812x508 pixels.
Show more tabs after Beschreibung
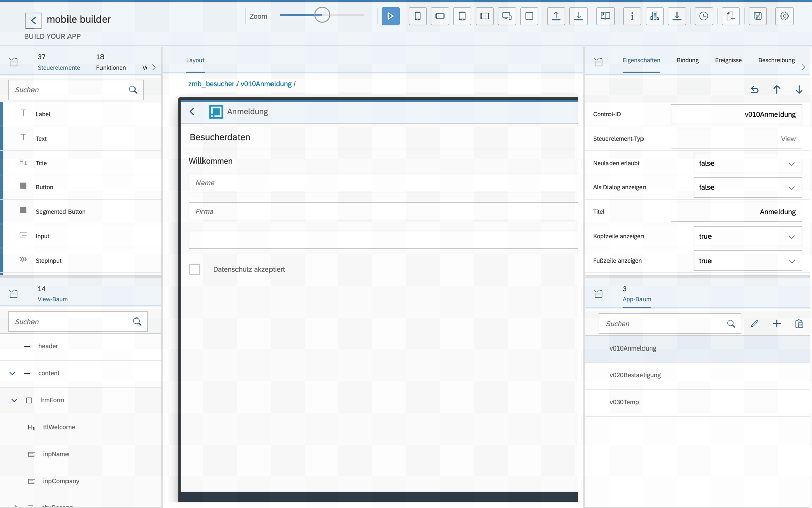coord(803,67)
